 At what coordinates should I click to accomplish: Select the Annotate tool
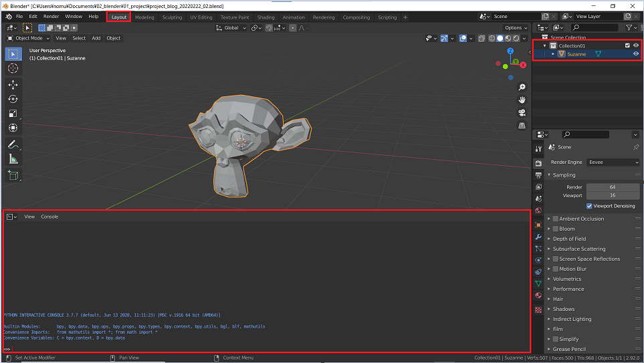(13, 144)
